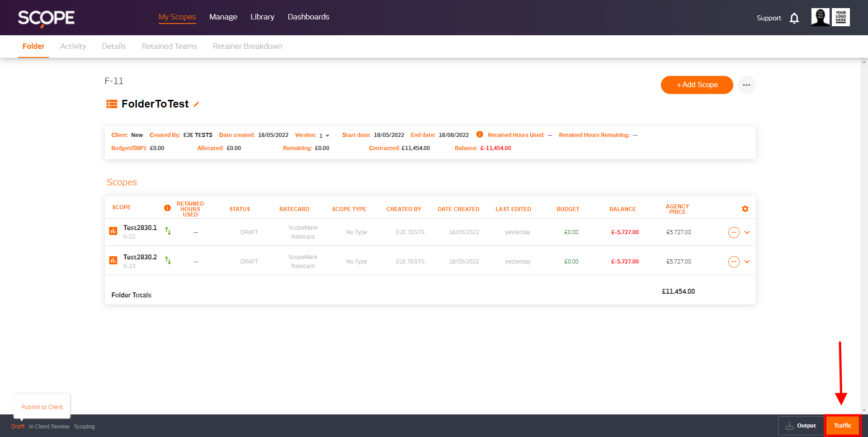Viewport: 868px width, 437px height.
Task: Click the SCOPE logo
Action: pyautogui.click(x=46, y=18)
